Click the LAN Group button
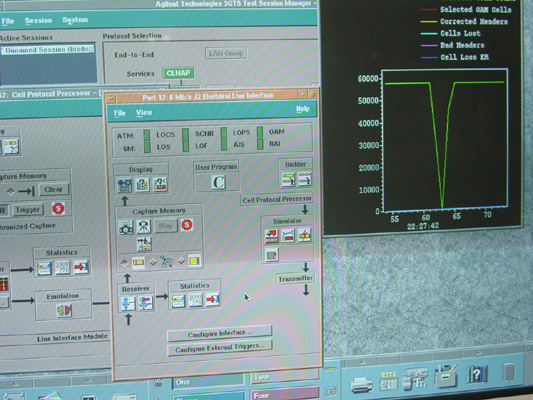This screenshot has height=400, width=533. (226, 53)
